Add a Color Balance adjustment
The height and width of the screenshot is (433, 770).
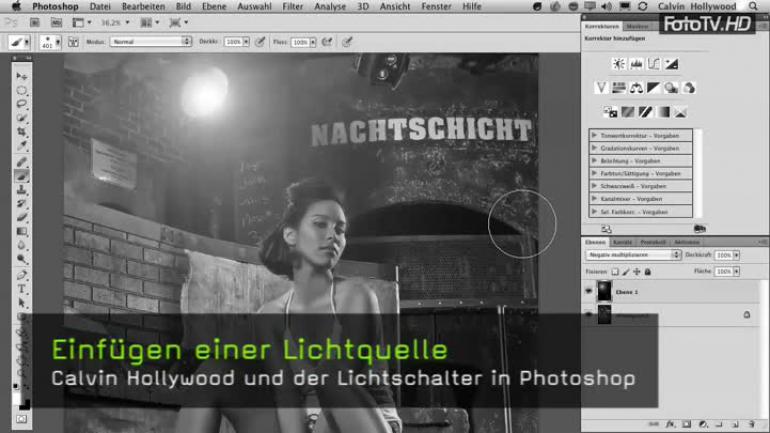[636, 88]
